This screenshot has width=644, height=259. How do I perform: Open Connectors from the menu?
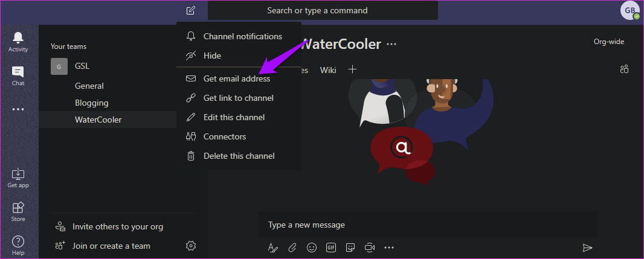coord(239,136)
